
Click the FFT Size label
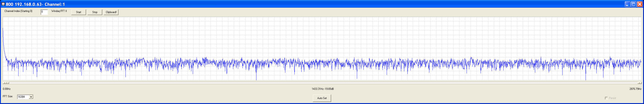tap(8, 97)
